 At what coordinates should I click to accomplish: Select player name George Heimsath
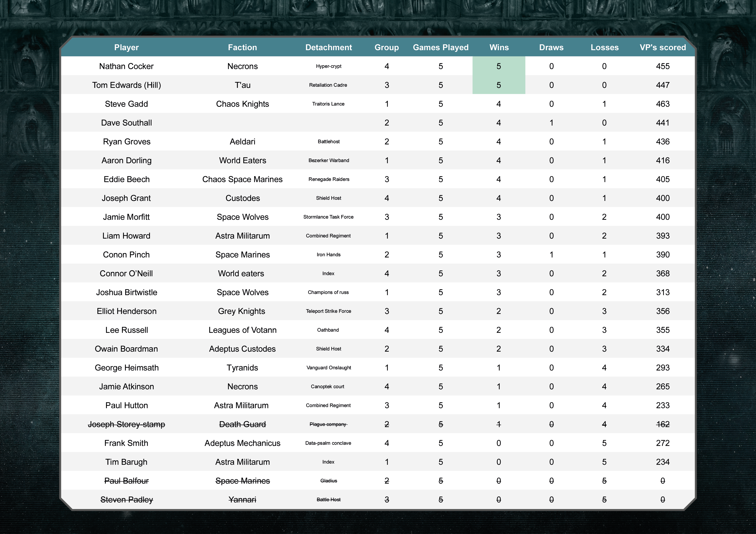click(127, 368)
